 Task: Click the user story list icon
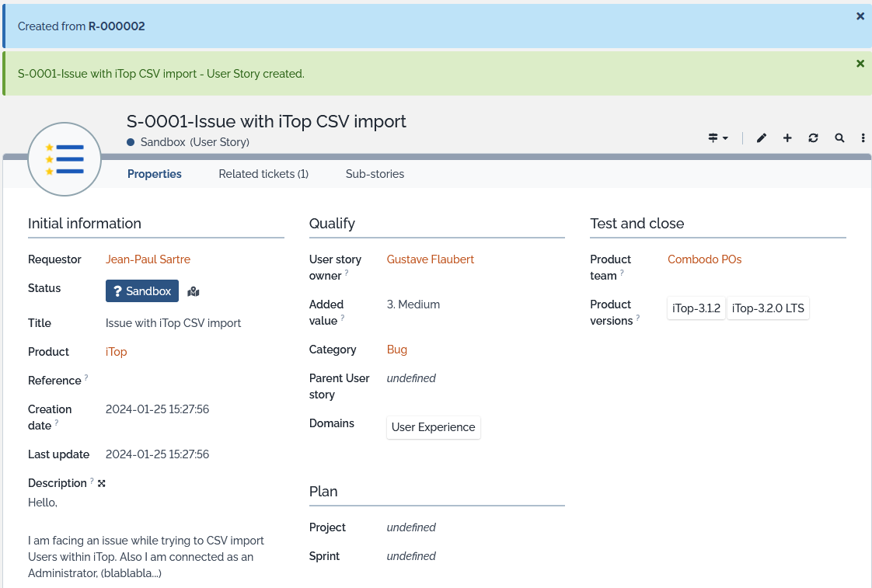pos(65,159)
